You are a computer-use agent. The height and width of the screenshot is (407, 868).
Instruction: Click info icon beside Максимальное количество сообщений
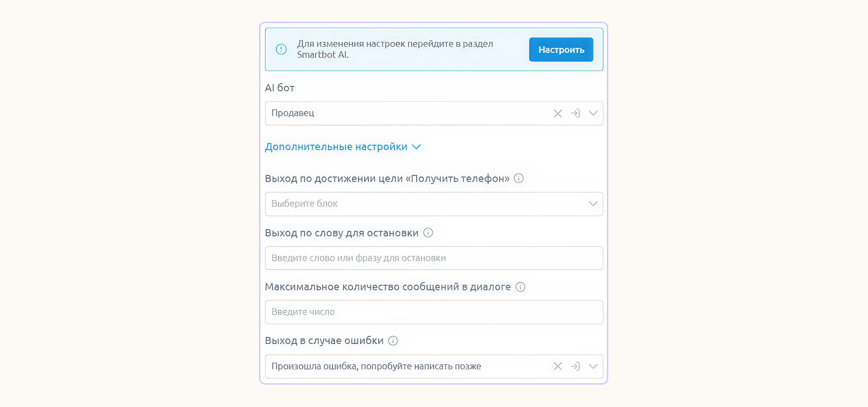point(520,287)
